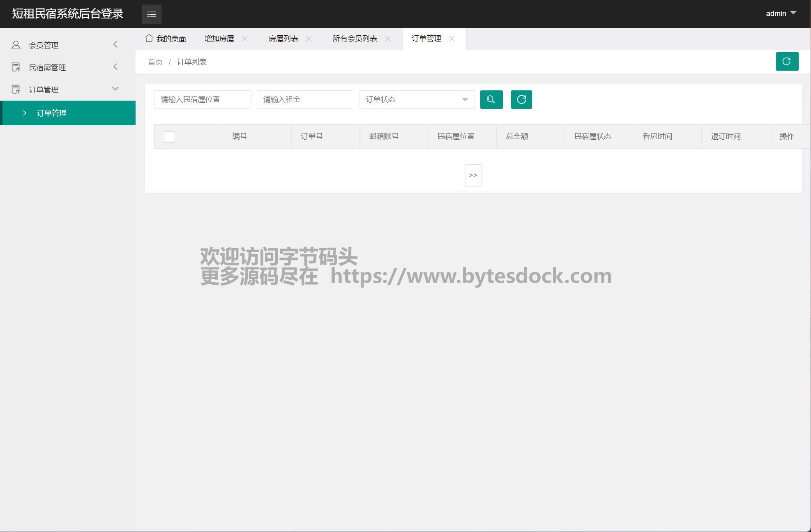Viewport: 811px width, 532px height.
Task: Click the home icon on 我的桌面 tab
Action: tap(149, 38)
